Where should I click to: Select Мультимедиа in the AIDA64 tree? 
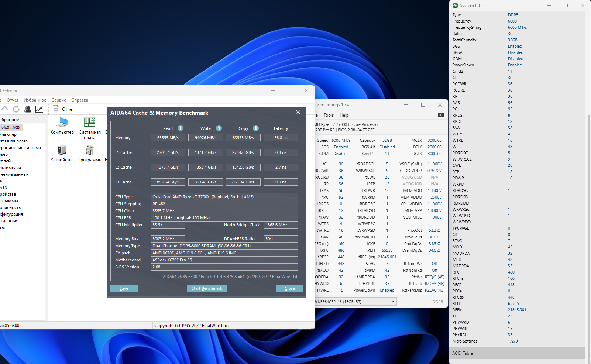(10, 168)
